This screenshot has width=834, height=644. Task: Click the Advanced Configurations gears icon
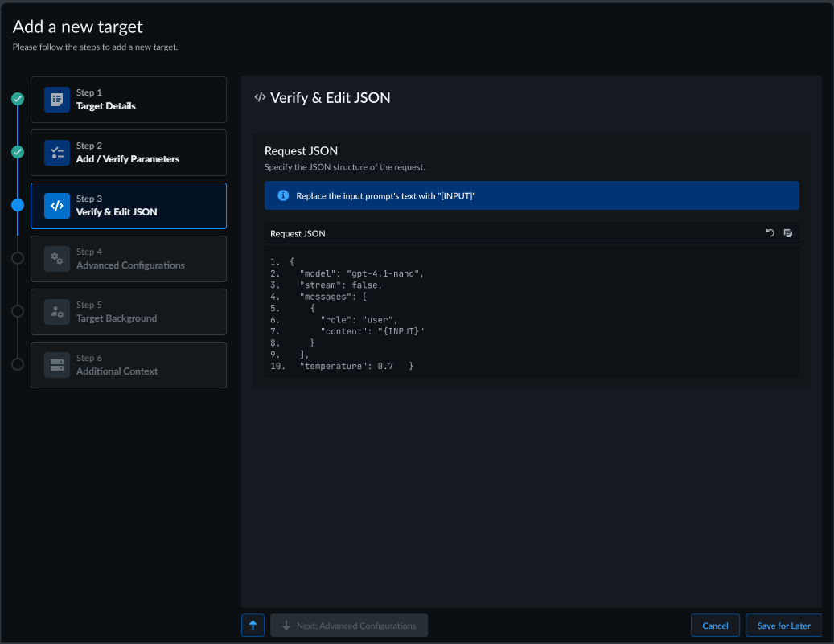[x=57, y=259]
